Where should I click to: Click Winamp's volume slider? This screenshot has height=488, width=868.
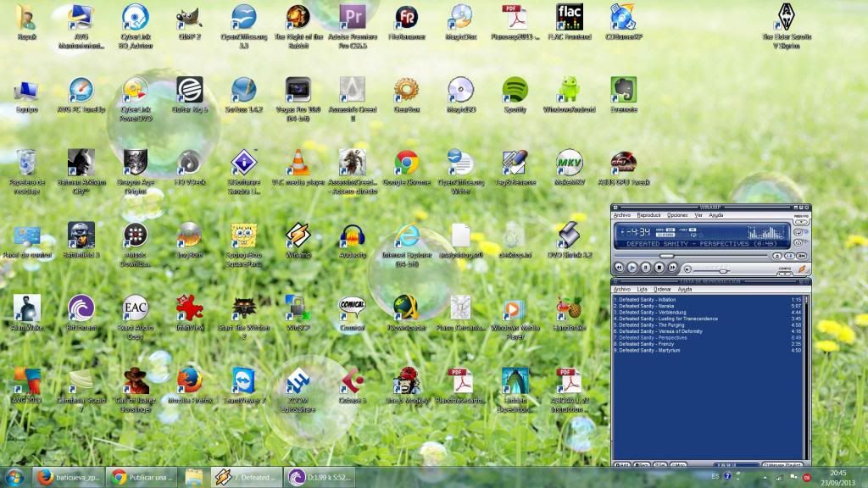[711, 271]
